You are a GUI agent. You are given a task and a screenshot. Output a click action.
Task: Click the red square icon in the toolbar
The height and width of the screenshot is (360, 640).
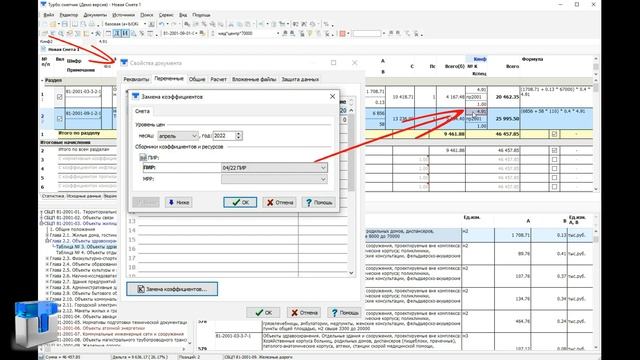pyautogui.click(x=342, y=33)
